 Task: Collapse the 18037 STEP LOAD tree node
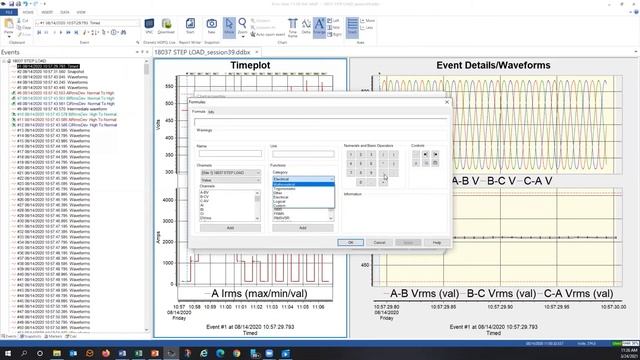point(4,61)
